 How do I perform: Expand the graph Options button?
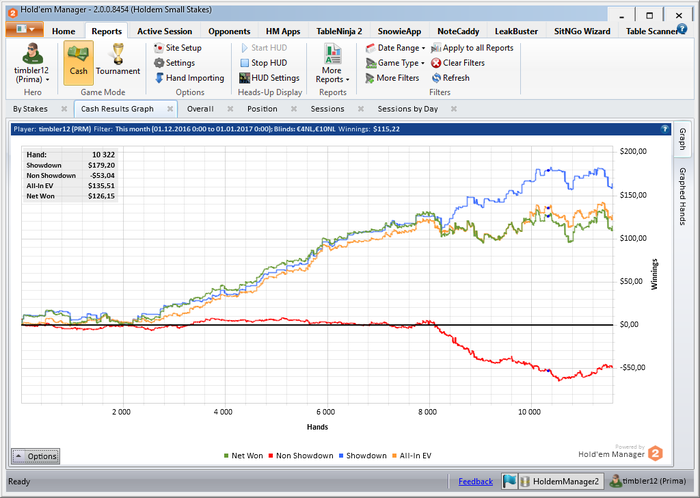tap(35, 456)
